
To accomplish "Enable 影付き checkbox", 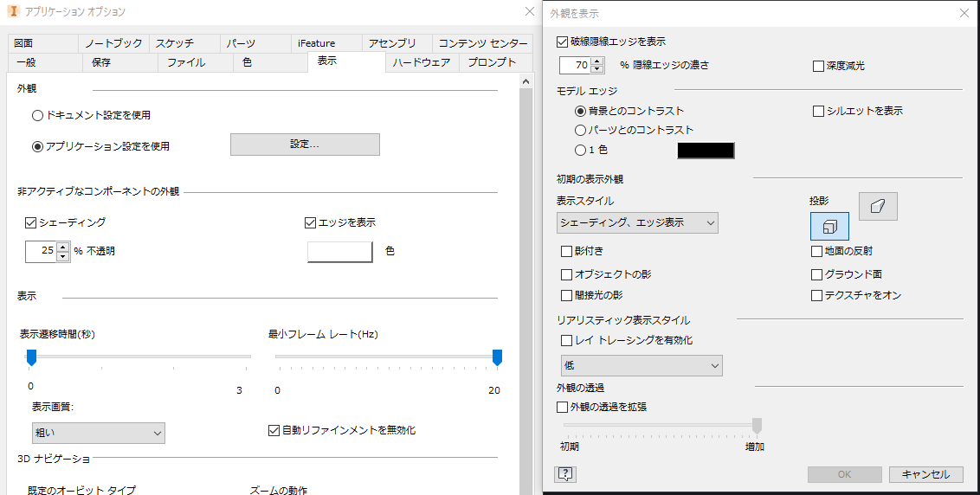I will [x=566, y=251].
